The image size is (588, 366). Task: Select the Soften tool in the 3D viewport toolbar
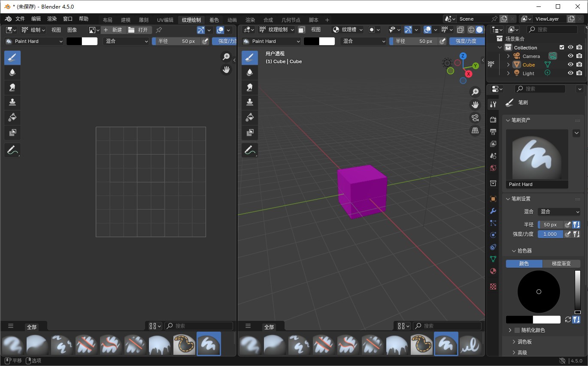tap(250, 72)
